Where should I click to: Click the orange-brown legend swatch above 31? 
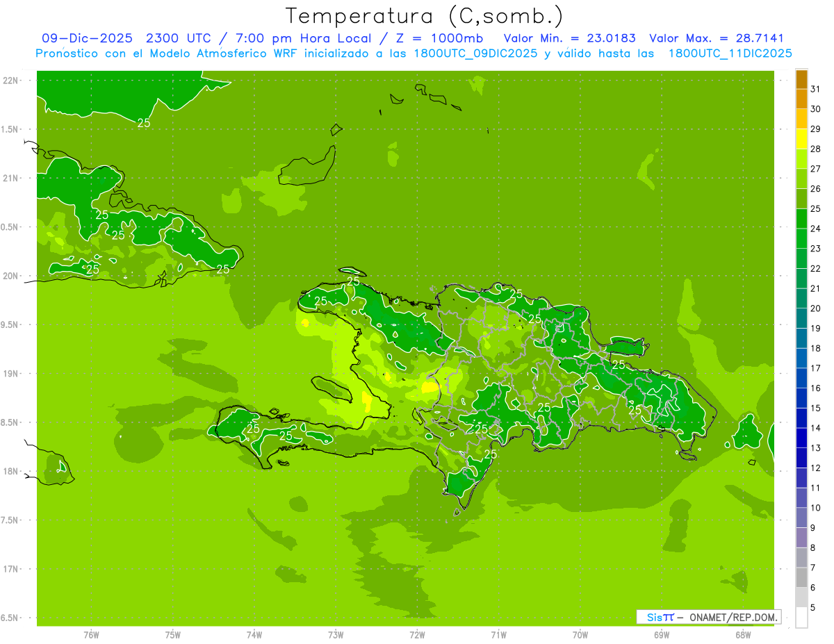point(801,79)
